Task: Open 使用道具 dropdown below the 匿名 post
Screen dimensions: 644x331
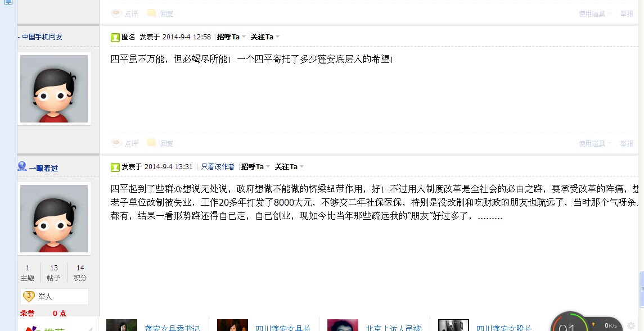Action: 595,143
